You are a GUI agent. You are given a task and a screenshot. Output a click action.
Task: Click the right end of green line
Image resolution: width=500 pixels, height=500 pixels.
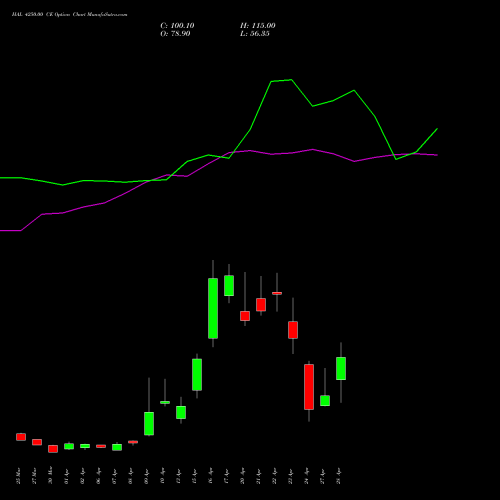[x=437, y=129]
